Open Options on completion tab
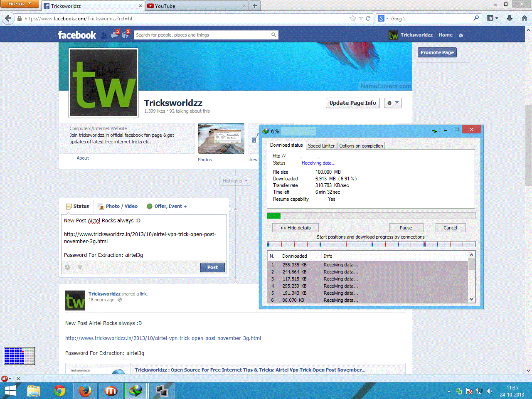 coord(361,146)
